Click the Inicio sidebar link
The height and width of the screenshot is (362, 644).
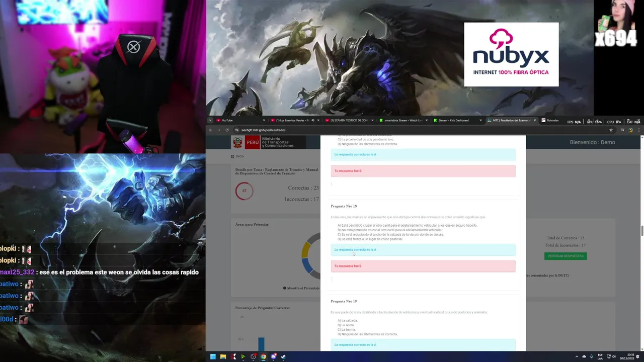(238, 156)
